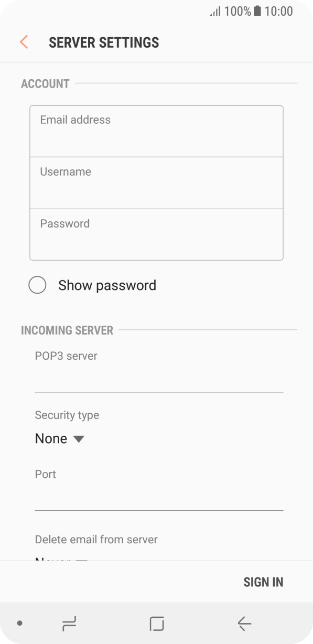The width and height of the screenshot is (313, 644).
Task: Tap the Incoming Server section header
Action: click(67, 330)
